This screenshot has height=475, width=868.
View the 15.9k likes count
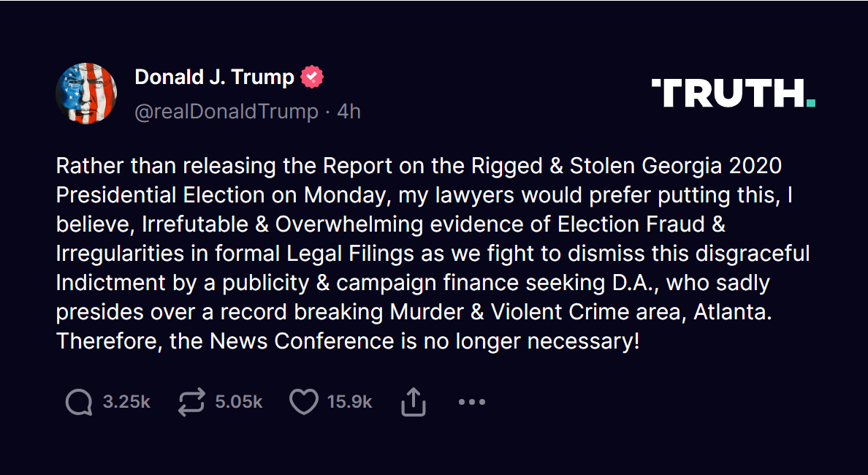[x=349, y=402]
